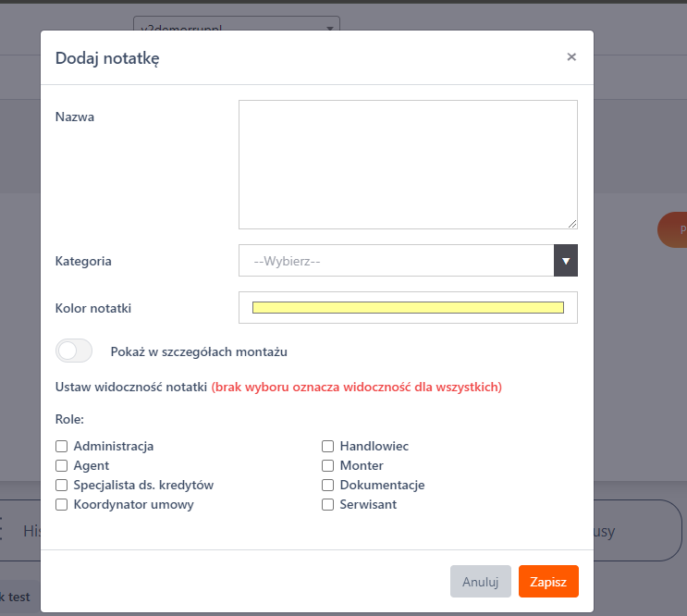Tick the Serwisant role checkbox

327,504
